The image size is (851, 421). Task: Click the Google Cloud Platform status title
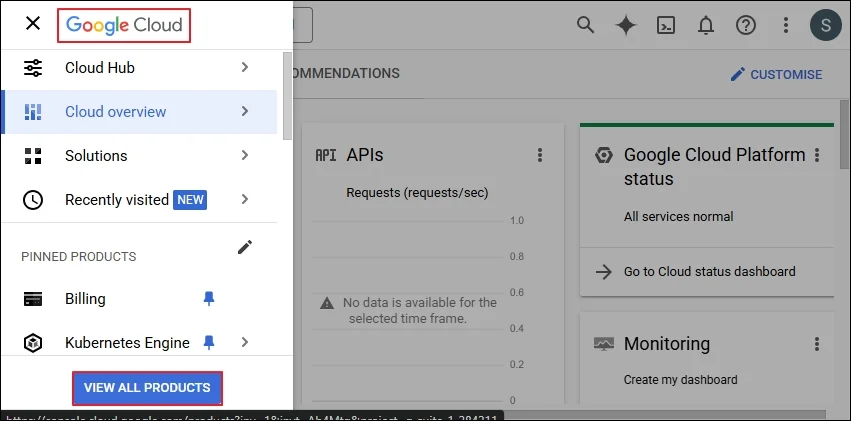[714, 167]
